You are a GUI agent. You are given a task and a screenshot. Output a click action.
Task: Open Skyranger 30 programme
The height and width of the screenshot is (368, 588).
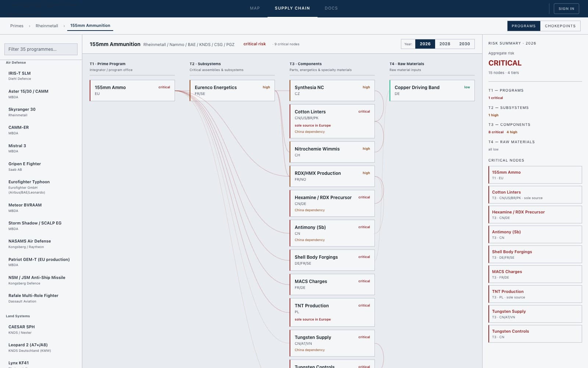tap(41, 112)
